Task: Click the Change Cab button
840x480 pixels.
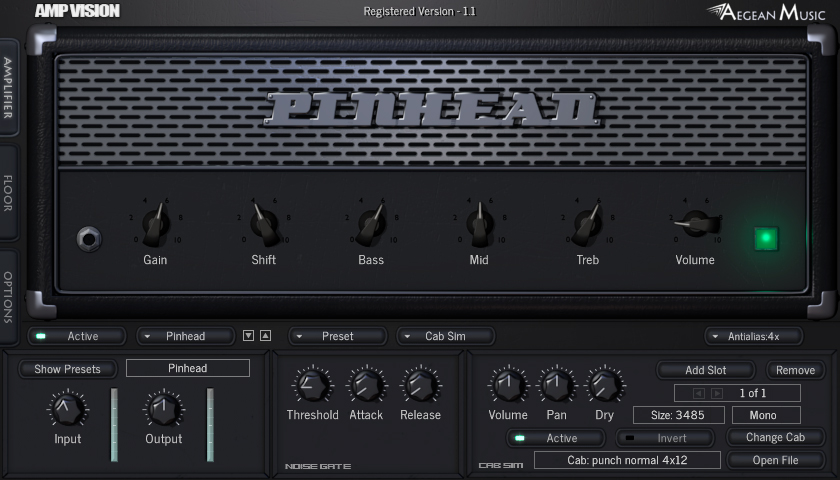Action: (x=775, y=437)
